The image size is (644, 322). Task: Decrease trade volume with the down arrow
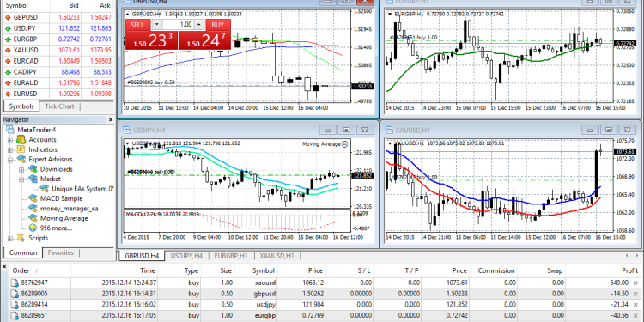click(156, 25)
